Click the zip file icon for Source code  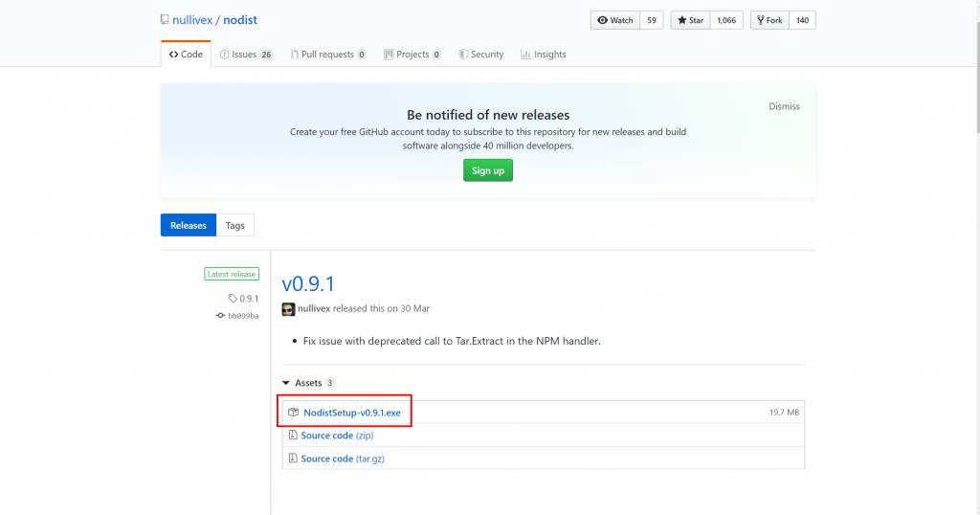(x=293, y=435)
